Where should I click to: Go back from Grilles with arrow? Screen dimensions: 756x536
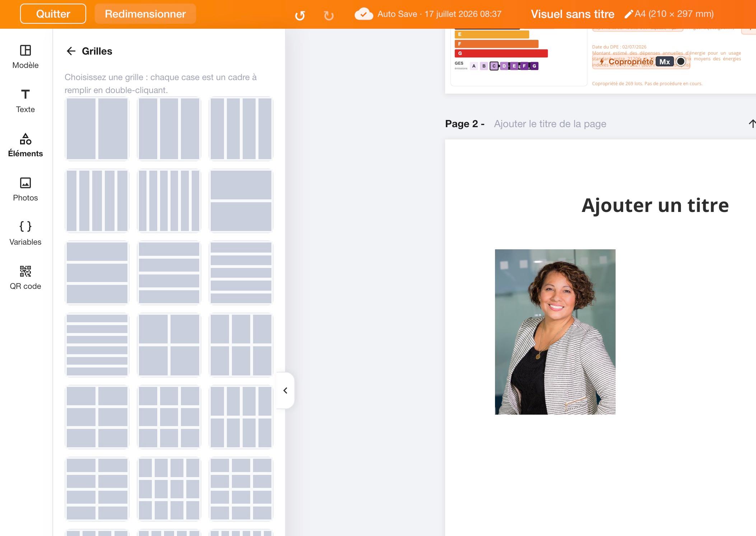pos(71,51)
